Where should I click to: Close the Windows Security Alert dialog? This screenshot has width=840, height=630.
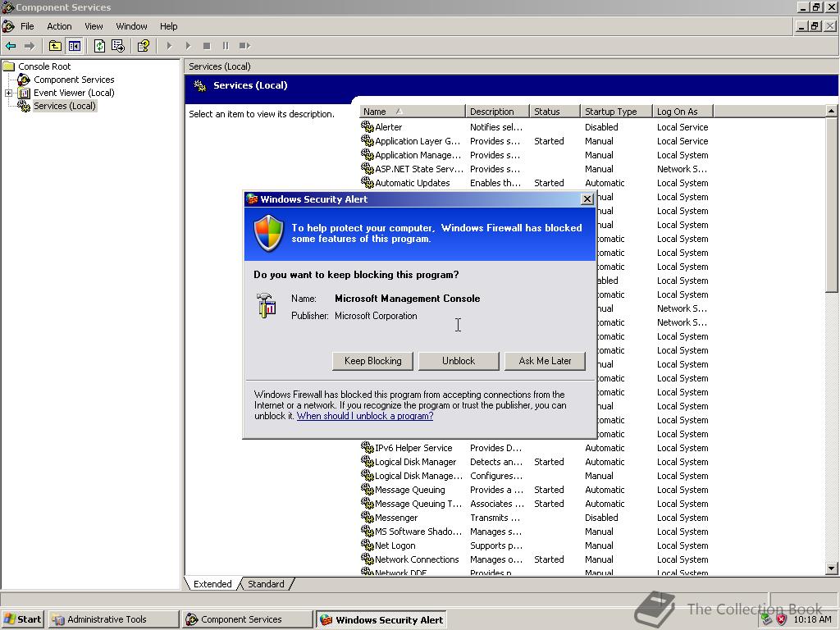pos(587,199)
